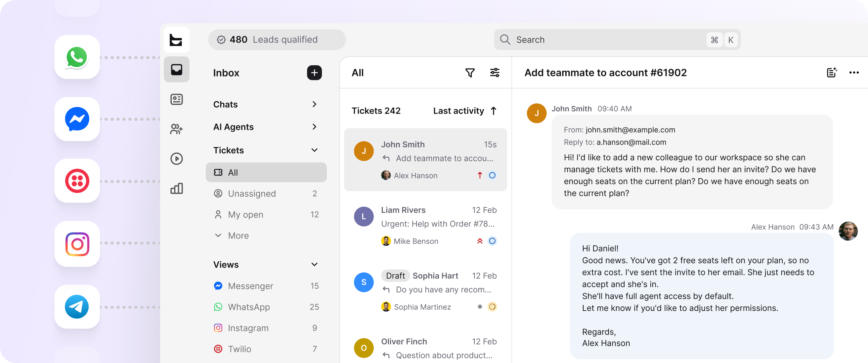The width and height of the screenshot is (868, 363).
Task: Open the WhatsApp channel icon
Action: 77,57
